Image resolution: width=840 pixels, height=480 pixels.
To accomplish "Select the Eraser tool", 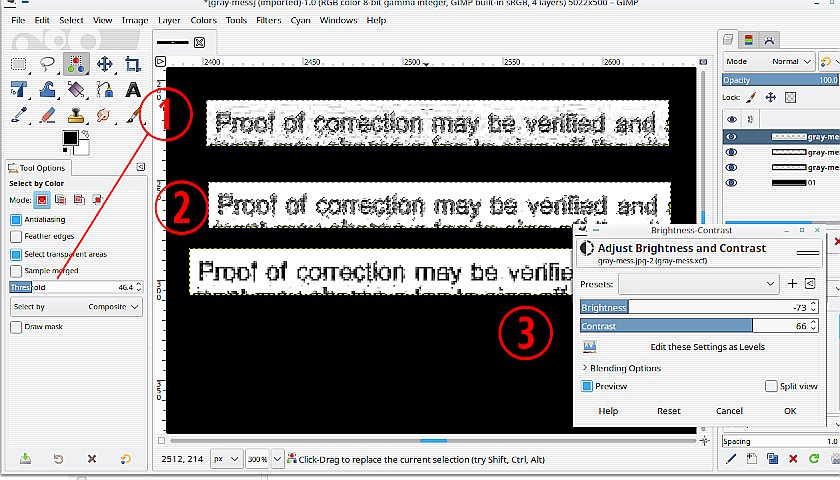I will (48, 115).
